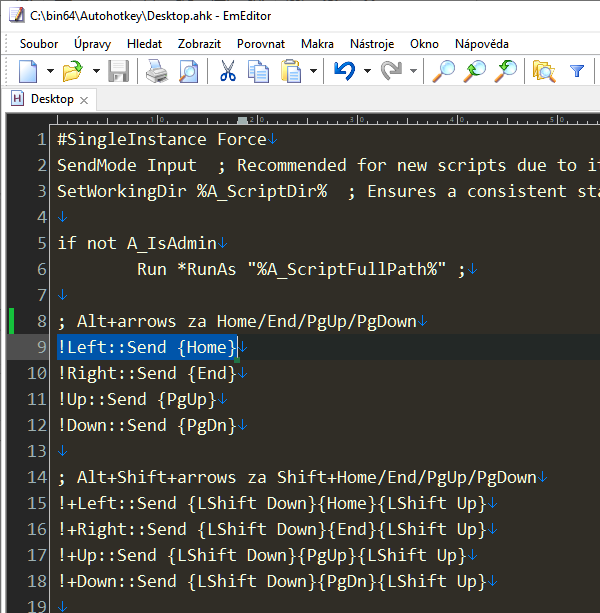Viewport: 600px width, 613px height.
Task: Close the Desktop tab
Action: (x=85, y=100)
